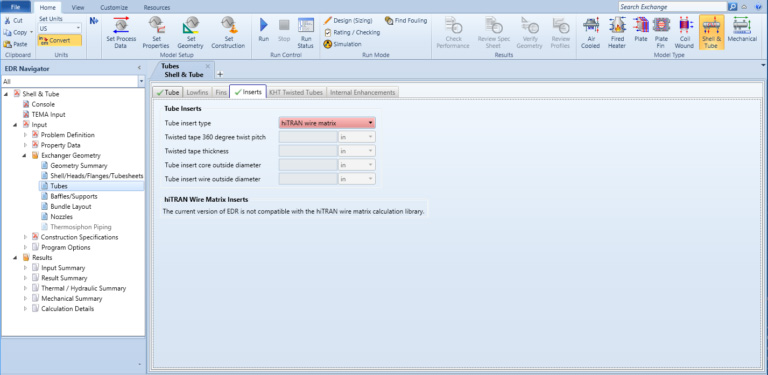Open the KHT Twisted Tubes tab
The width and height of the screenshot is (768, 375).
tap(296, 92)
